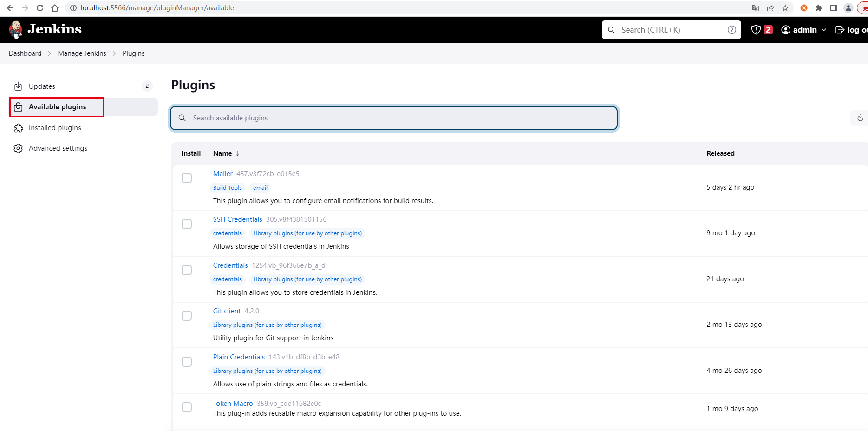This screenshot has width=868, height=431.
Task: Tick the SSH Credentials install checkbox
Action: click(x=187, y=224)
